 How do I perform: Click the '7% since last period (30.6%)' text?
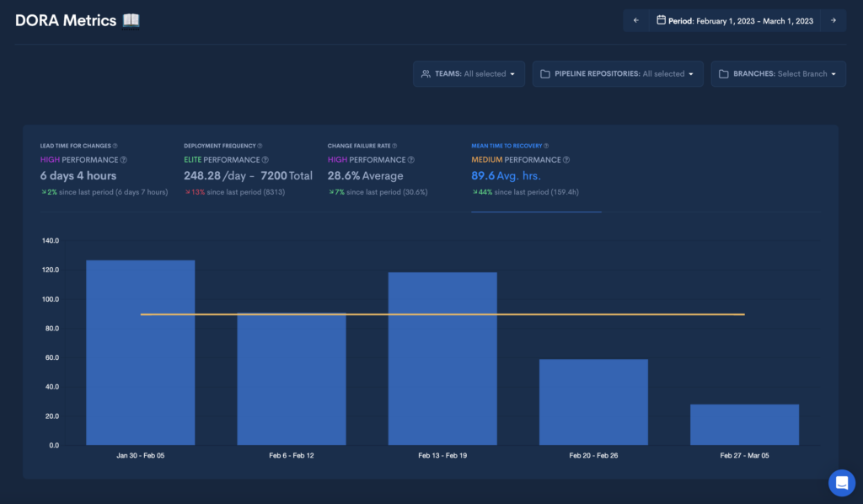pyautogui.click(x=378, y=192)
